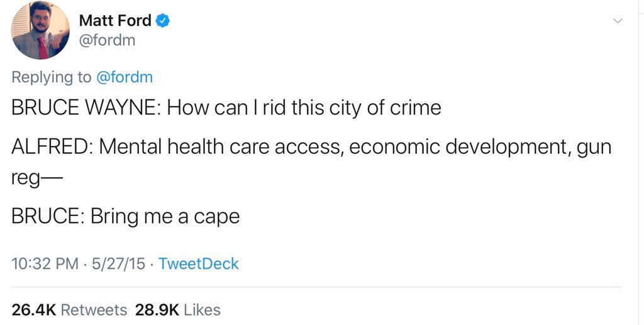The image size is (644, 325).
Task: Open the @fordm handle below the name
Action: [107, 42]
